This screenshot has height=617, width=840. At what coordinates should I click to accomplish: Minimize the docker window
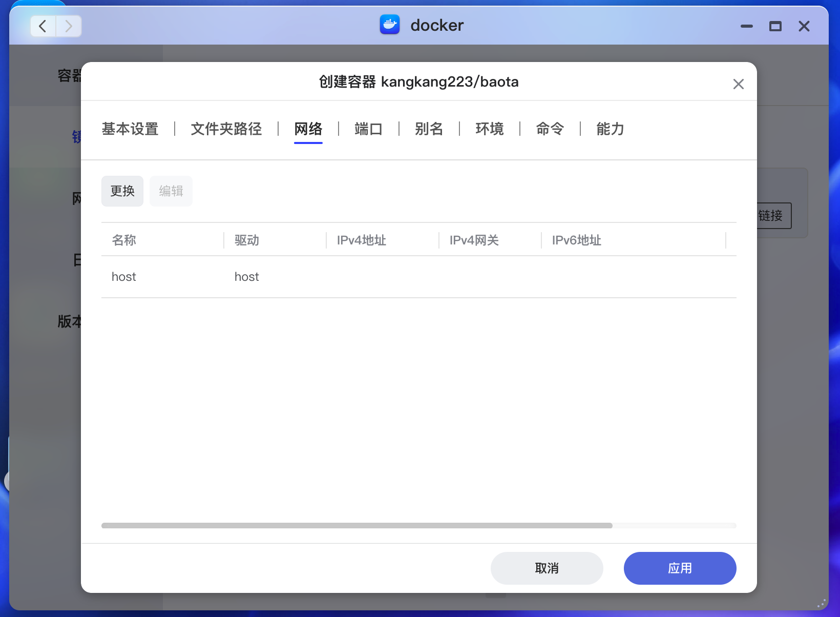click(x=747, y=26)
